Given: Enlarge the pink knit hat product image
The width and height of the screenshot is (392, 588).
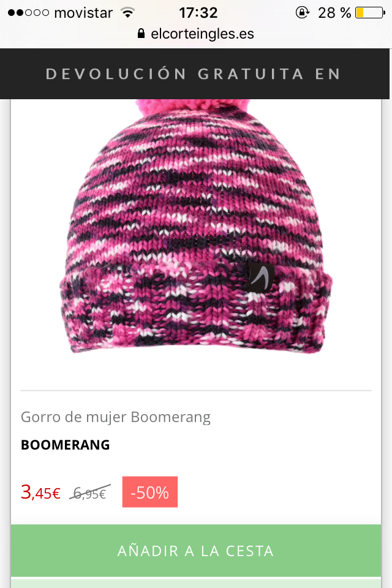Looking at the screenshot, I should tap(196, 226).
